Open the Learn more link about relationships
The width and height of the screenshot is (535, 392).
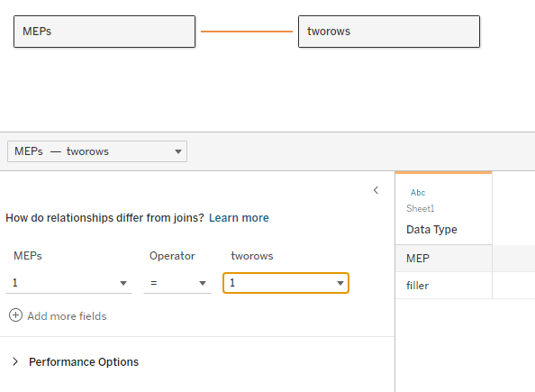pos(239,218)
